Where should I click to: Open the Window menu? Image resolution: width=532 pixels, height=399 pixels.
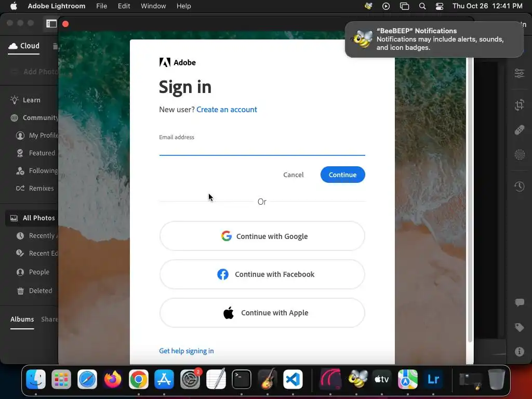point(153,6)
